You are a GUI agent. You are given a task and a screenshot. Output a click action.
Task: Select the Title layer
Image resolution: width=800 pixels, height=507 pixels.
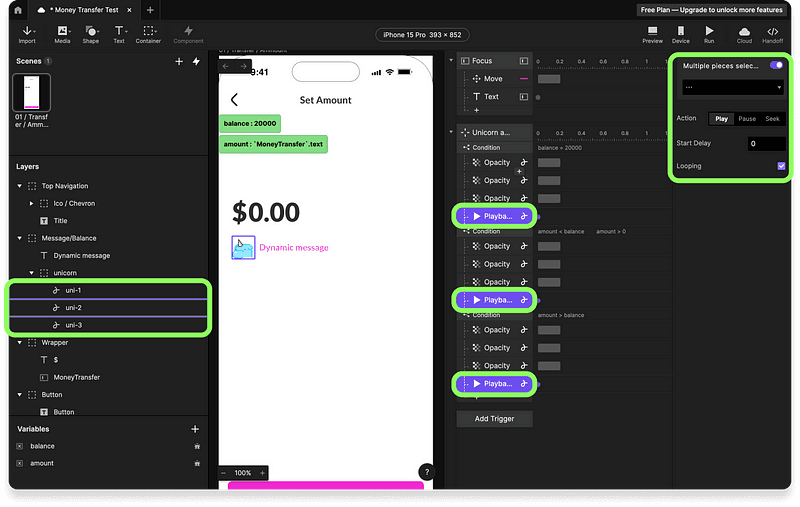[x=60, y=221]
